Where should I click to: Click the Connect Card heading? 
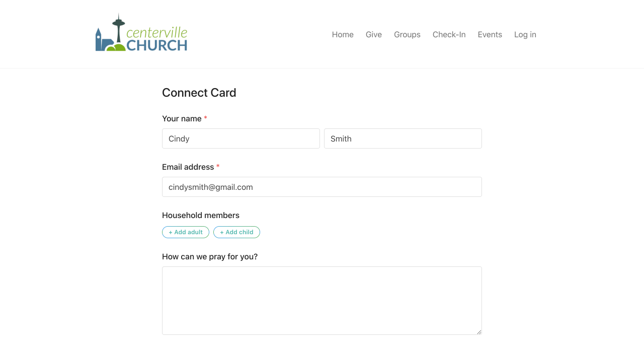pyautogui.click(x=199, y=93)
